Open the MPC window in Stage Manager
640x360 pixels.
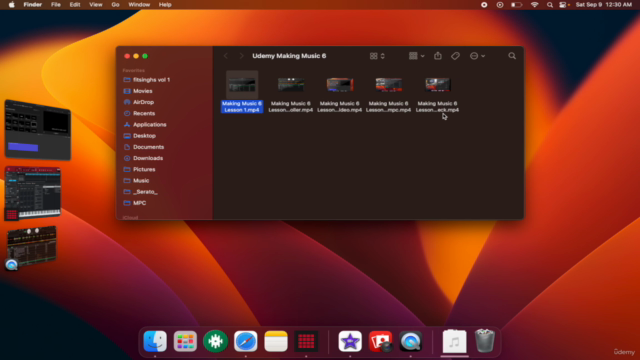click(x=33, y=193)
